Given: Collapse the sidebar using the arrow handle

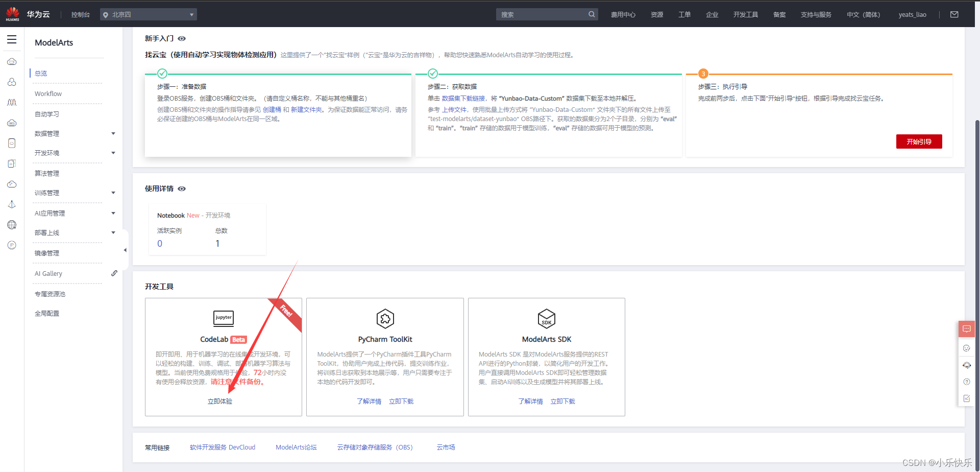Looking at the screenshot, I should [x=125, y=250].
